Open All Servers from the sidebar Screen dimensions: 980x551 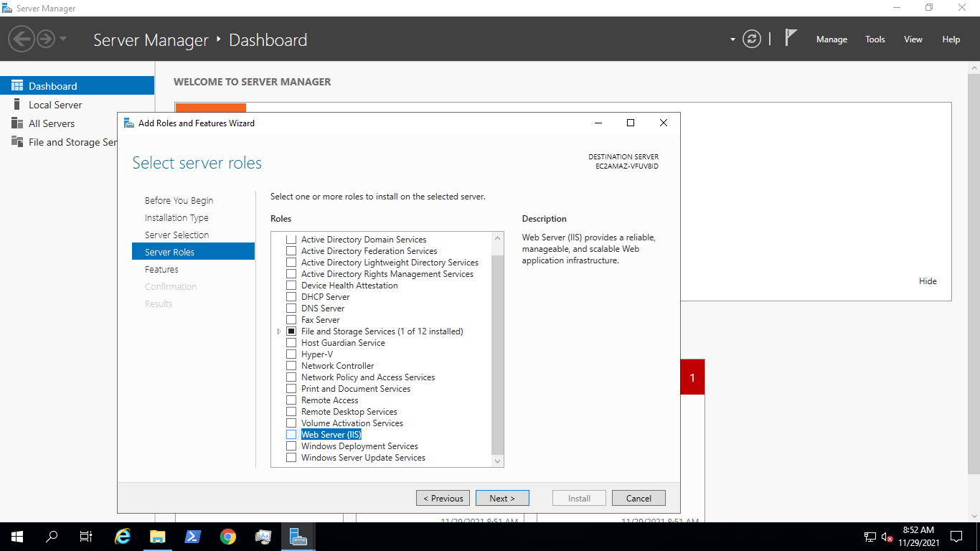pos(52,123)
